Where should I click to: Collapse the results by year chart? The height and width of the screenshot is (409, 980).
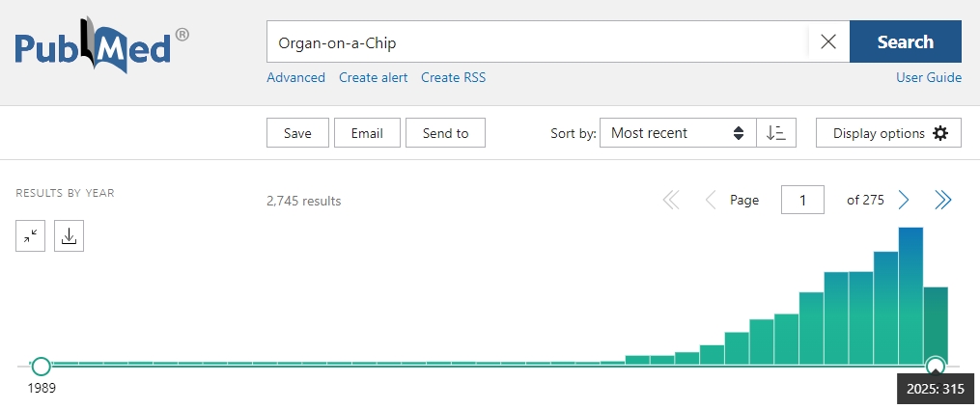[31, 236]
